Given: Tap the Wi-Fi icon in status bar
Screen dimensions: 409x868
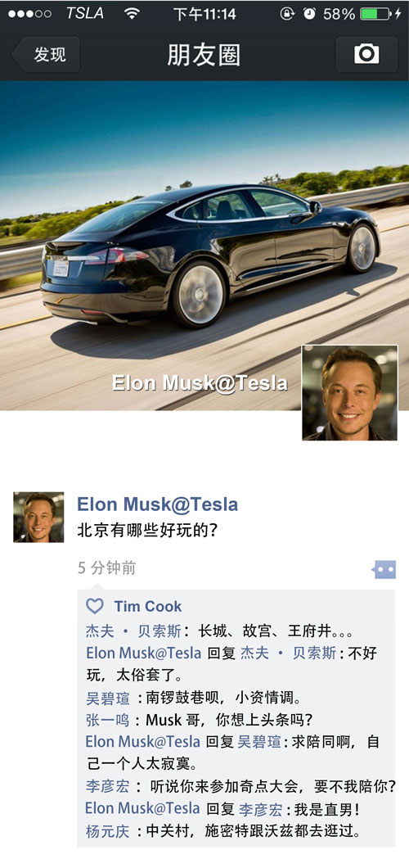Looking at the screenshot, I should (x=132, y=14).
